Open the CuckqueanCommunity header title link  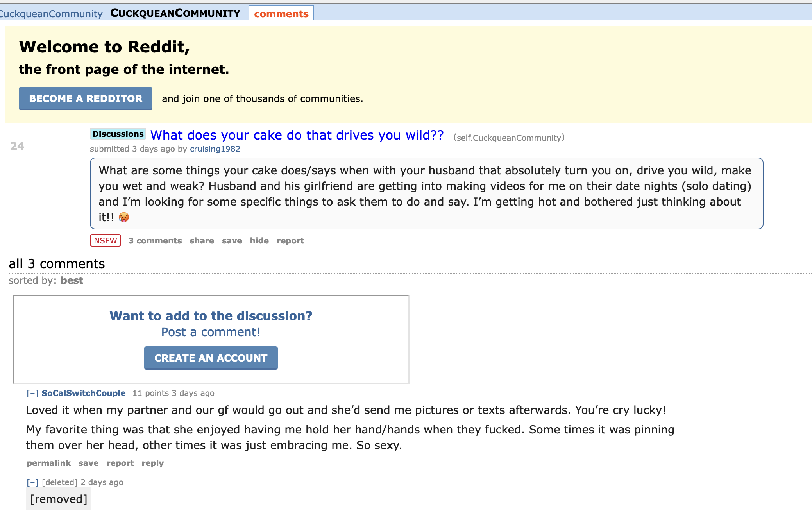(x=175, y=13)
